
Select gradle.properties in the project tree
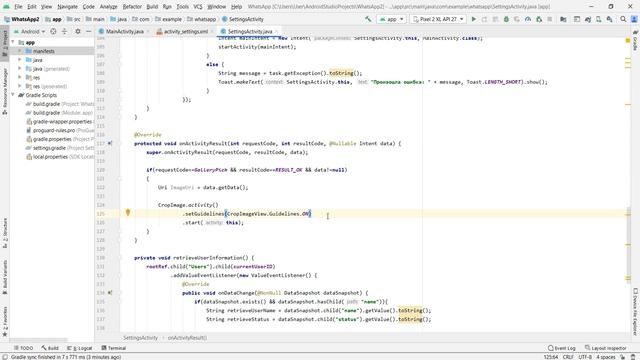pos(60,139)
